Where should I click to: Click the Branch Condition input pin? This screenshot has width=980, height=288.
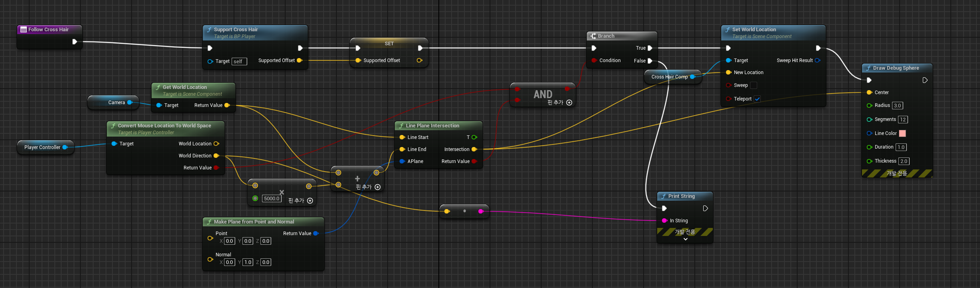click(594, 60)
